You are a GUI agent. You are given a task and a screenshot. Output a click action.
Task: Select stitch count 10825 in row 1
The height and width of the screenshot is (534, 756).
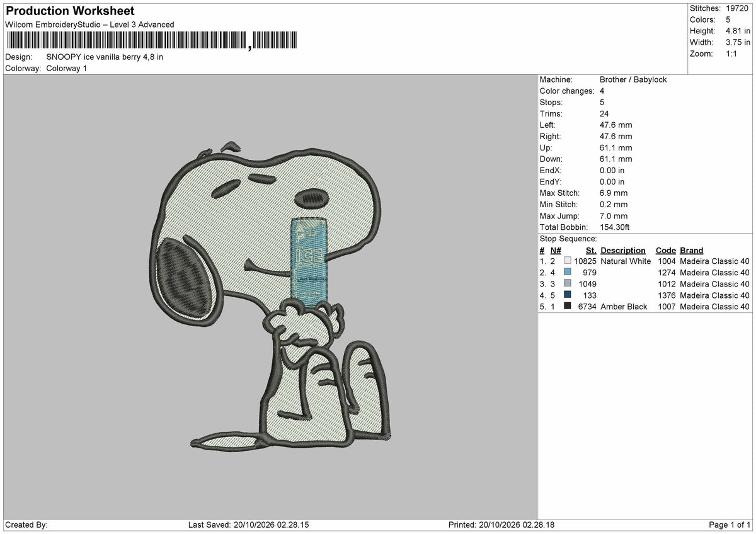[585, 261]
